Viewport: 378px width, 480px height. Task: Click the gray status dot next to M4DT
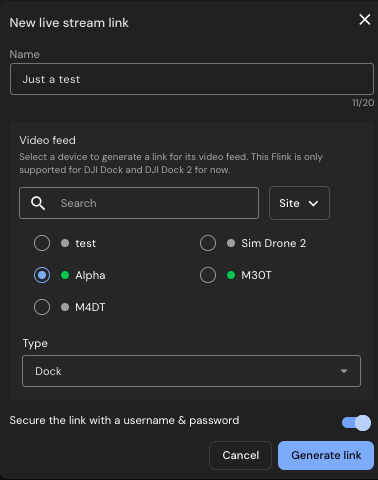[x=65, y=307]
